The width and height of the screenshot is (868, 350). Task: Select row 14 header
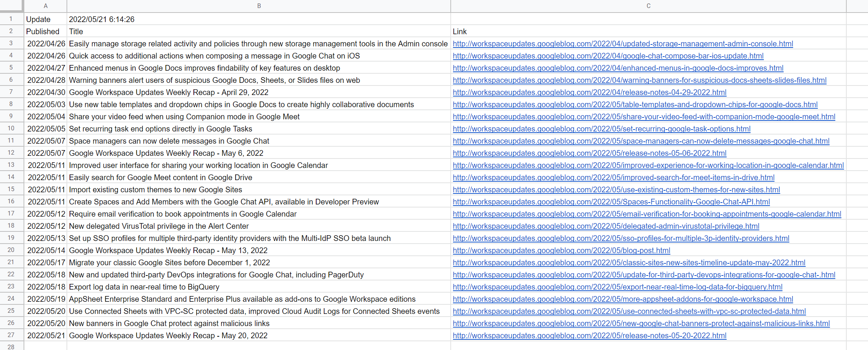pyautogui.click(x=11, y=177)
